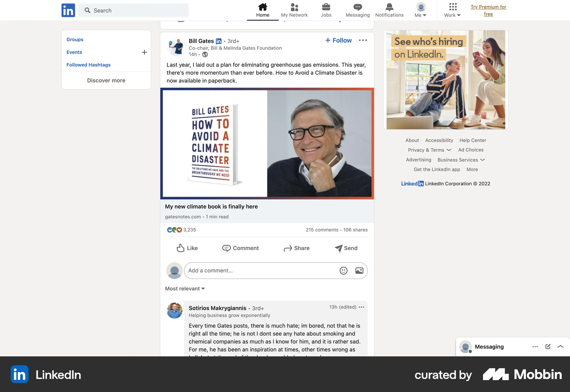The width and height of the screenshot is (570, 392).
Task: Open the My Network icon
Action: (294, 10)
